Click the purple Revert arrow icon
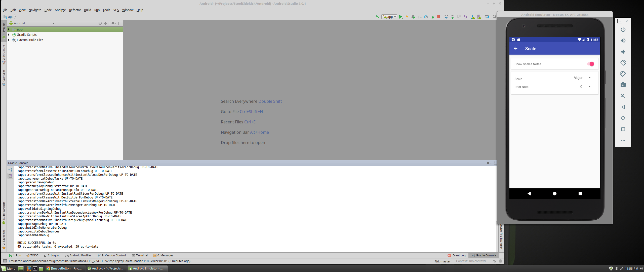 (x=465, y=17)
